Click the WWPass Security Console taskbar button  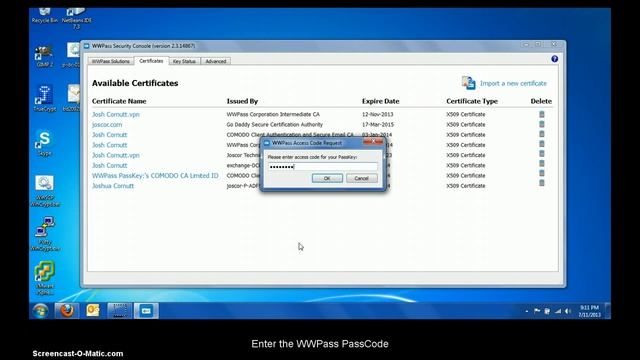coord(146,311)
